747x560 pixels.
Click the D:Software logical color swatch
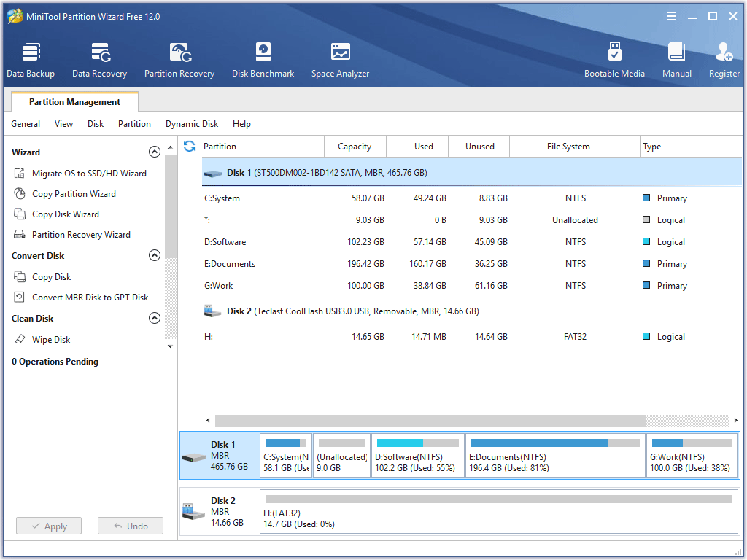646,241
